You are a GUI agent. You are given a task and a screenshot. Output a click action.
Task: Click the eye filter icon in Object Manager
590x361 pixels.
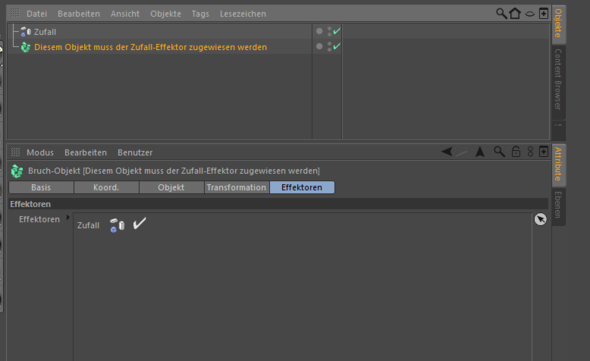coord(530,14)
